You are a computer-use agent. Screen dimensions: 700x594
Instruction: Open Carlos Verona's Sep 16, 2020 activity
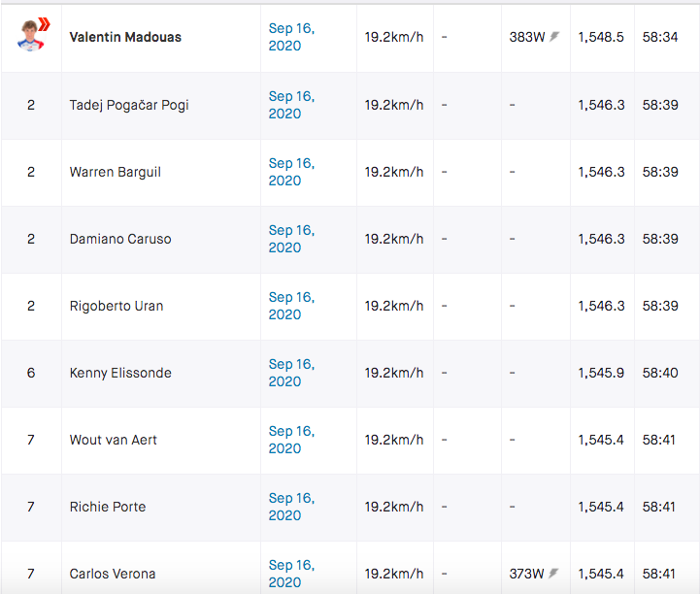(x=291, y=574)
